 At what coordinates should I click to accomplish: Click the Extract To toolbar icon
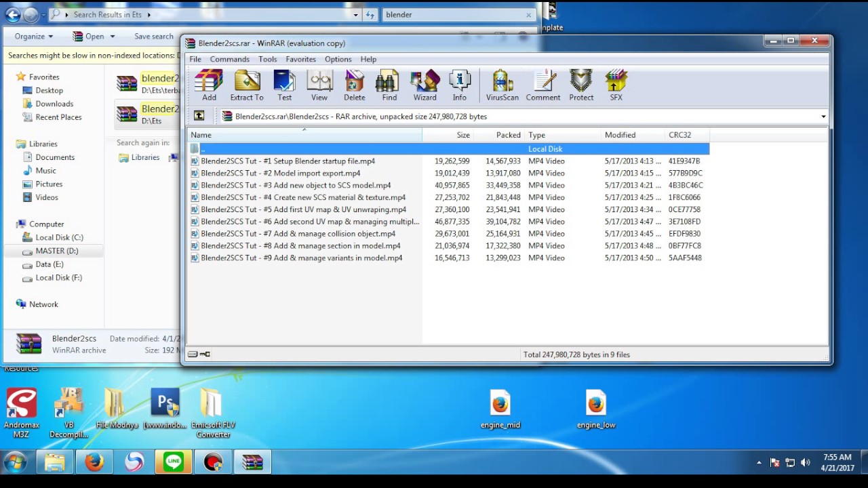[x=247, y=85]
